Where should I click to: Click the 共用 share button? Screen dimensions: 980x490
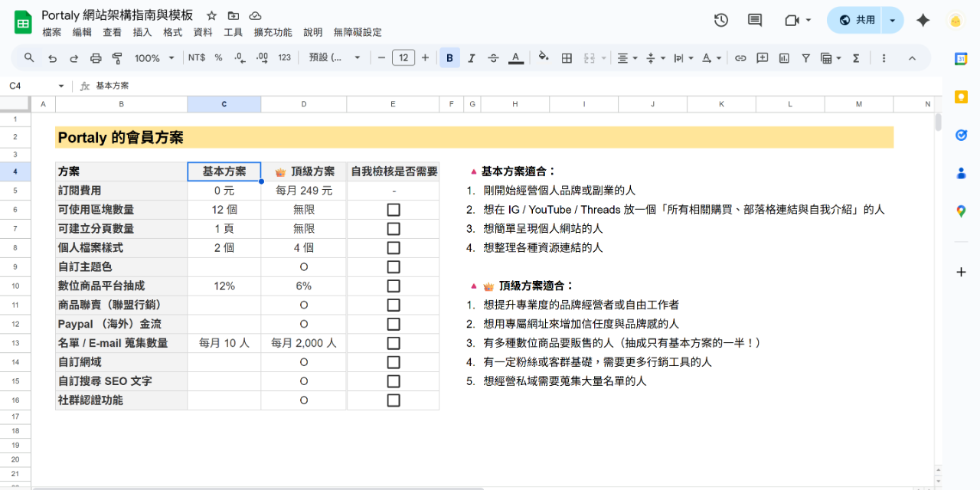[857, 20]
